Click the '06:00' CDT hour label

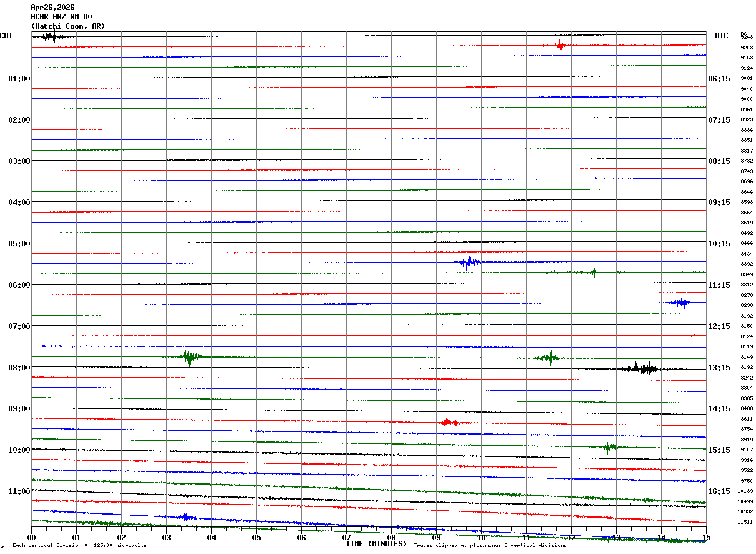[x=19, y=285]
